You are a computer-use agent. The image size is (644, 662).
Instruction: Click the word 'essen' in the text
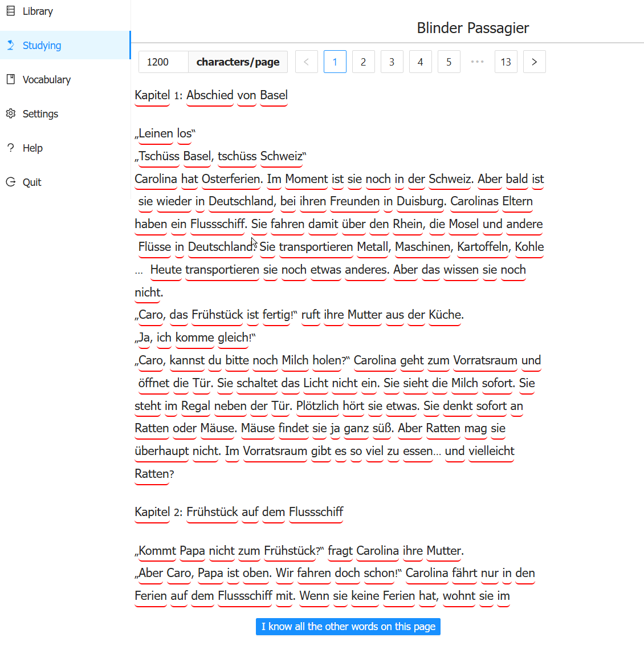[418, 452]
